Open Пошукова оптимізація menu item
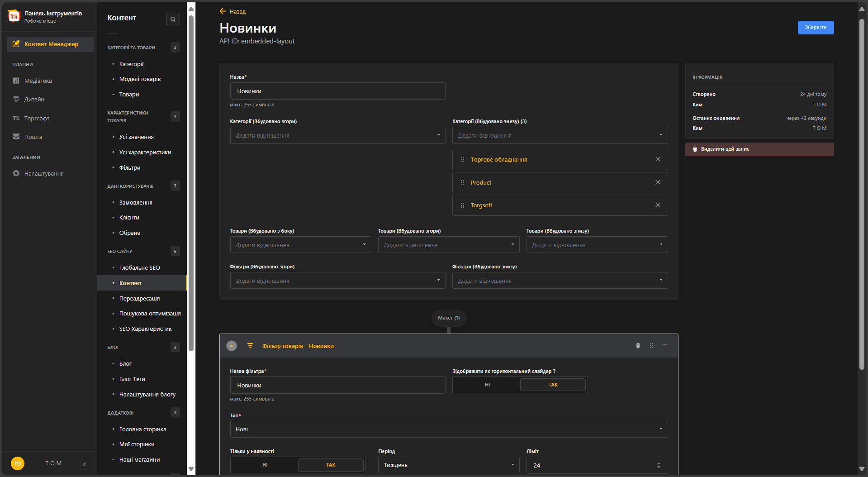The image size is (868, 477). click(x=150, y=314)
